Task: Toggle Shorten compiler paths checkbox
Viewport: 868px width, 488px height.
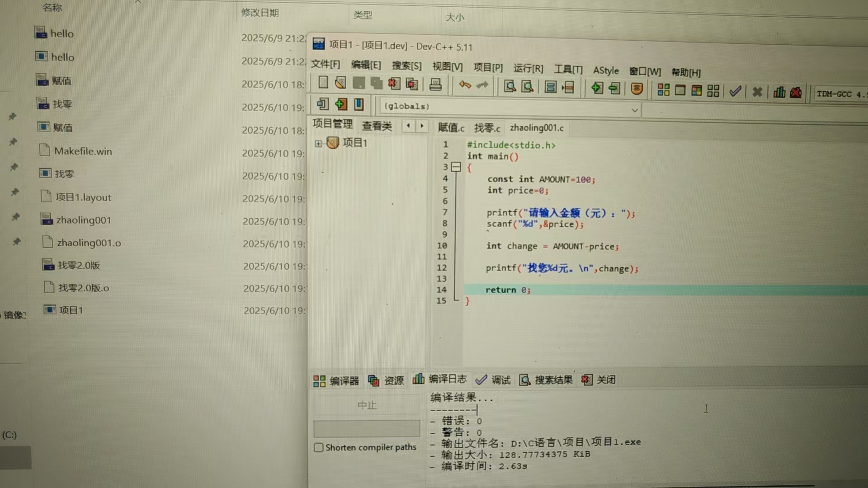Action: click(319, 447)
